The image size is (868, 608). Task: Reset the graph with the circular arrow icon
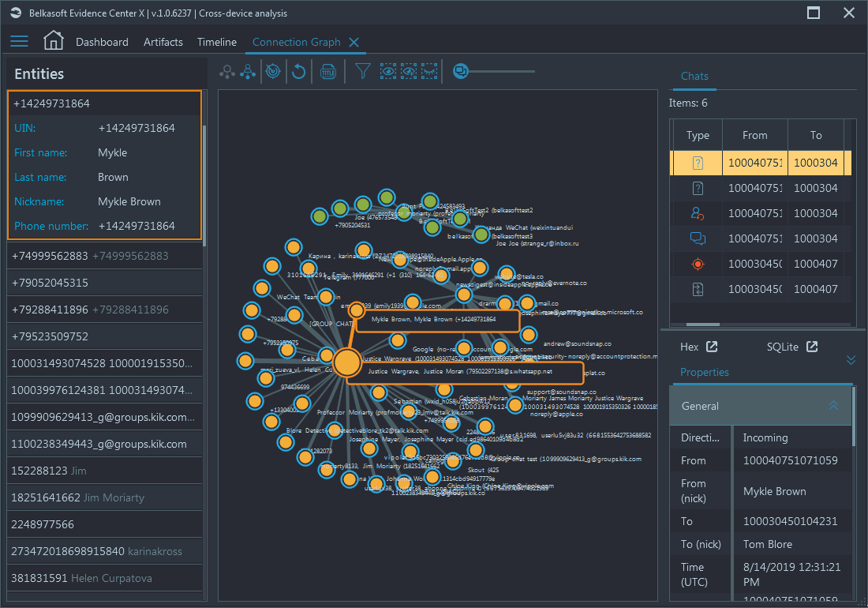[x=298, y=71]
